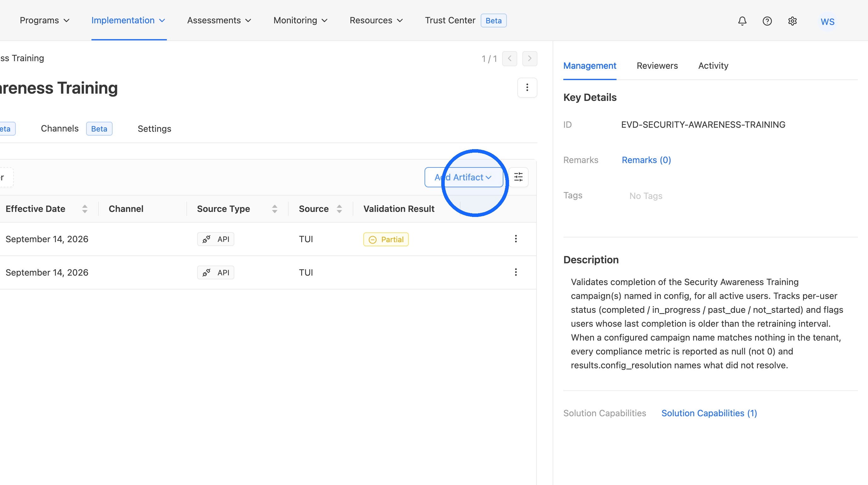
Task: Click the EVD-SECURITY-AWARENESS-TRAINING ID value
Action: tap(703, 125)
